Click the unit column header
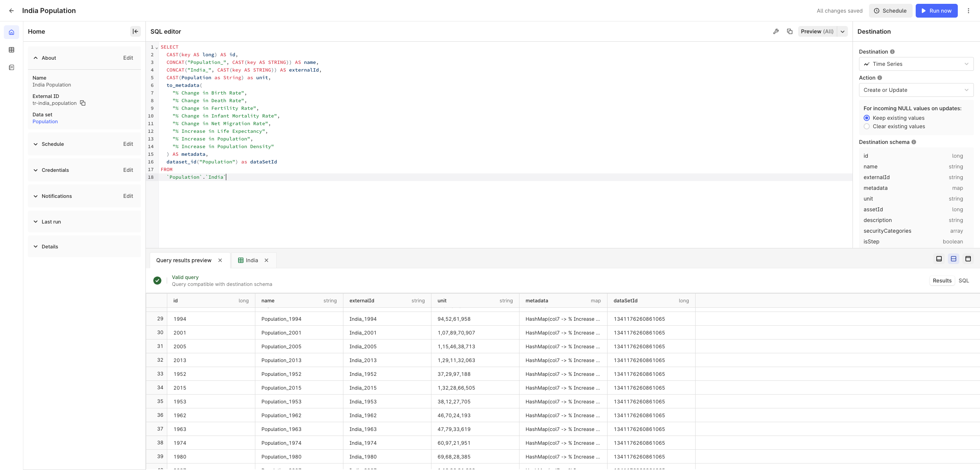980x470 pixels. click(x=475, y=300)
